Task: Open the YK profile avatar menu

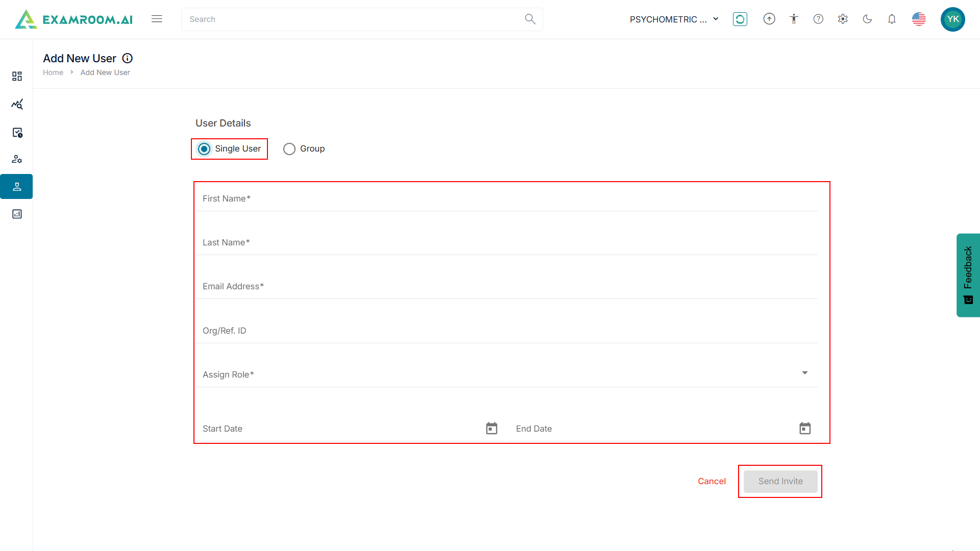Action: [952, 19]
